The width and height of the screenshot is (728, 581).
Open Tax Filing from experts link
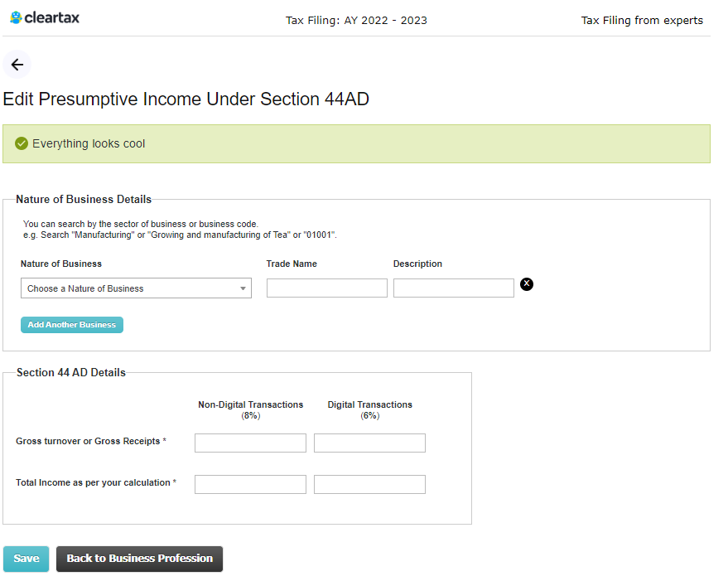pos(642,21)
